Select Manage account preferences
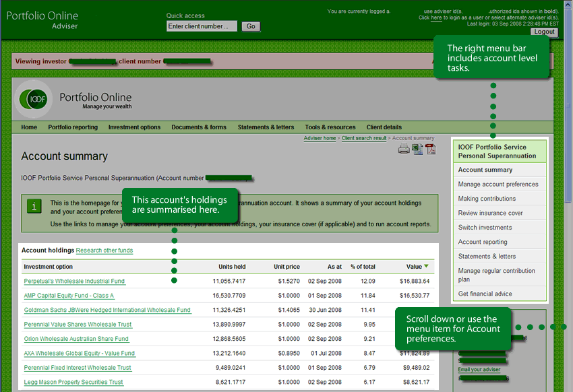573x392 pixels. point(500,184)
